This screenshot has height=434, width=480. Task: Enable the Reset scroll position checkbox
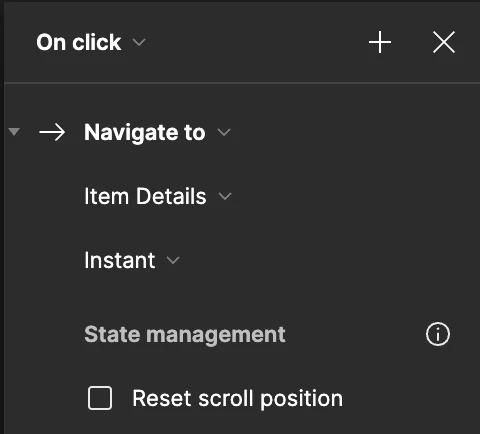[x=100, y=398]
